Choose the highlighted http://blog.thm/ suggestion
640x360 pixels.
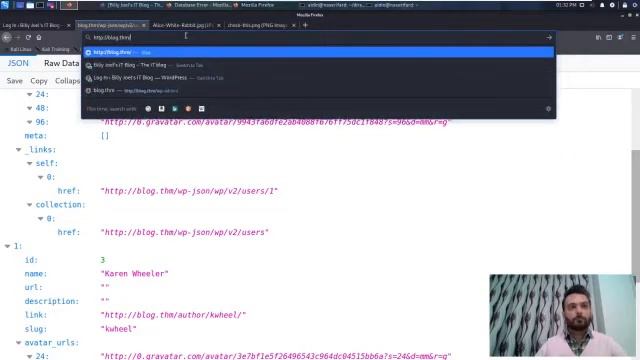tap(318, 52)
